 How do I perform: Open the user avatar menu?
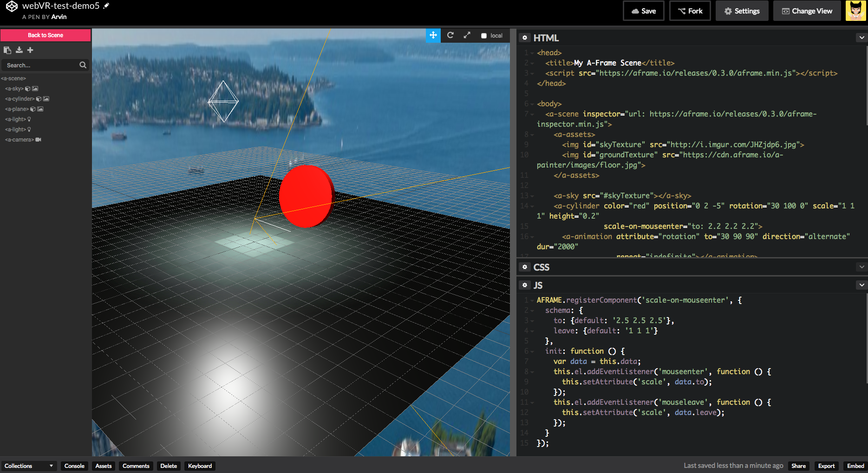(855, 11)
